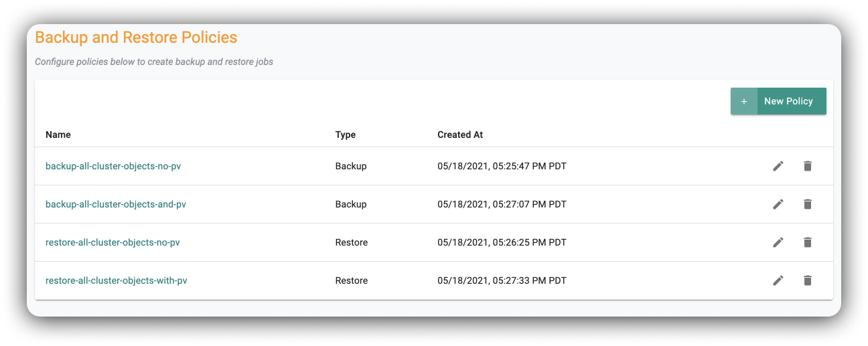Click the Type column header

tap(346, 135)
